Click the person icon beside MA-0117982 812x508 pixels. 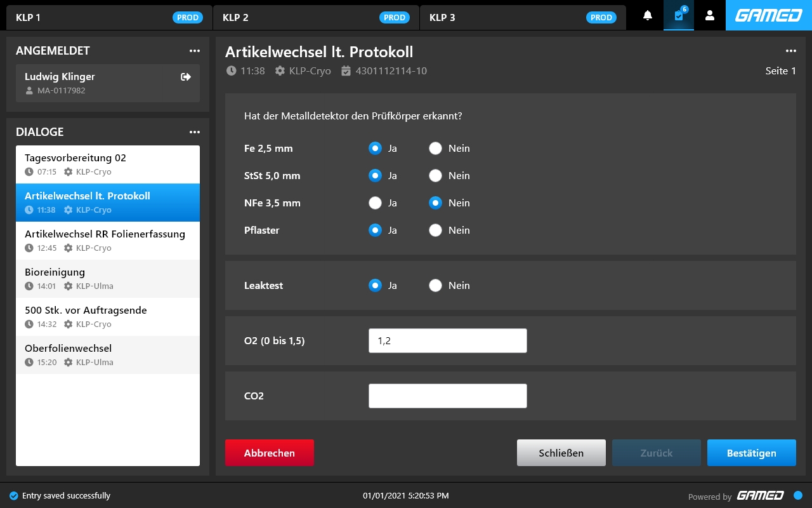coord(29,91)
